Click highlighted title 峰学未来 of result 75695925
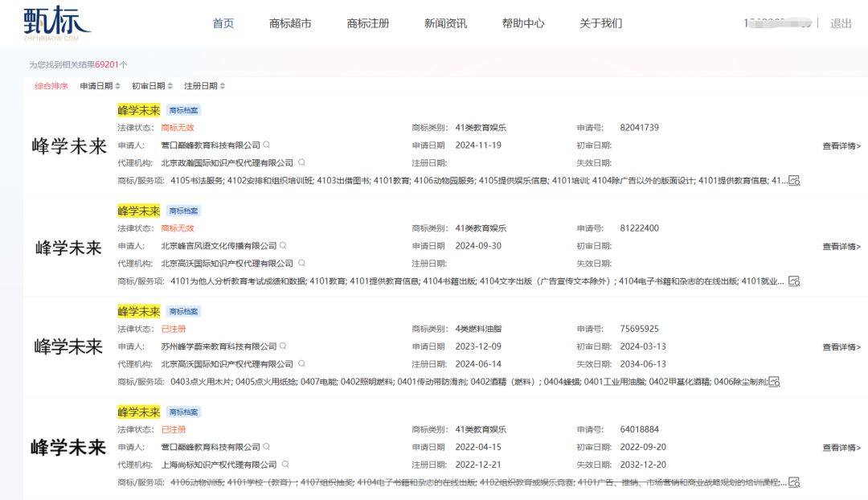This screenshot has height=500, width=868. click(x=139, y=312)
